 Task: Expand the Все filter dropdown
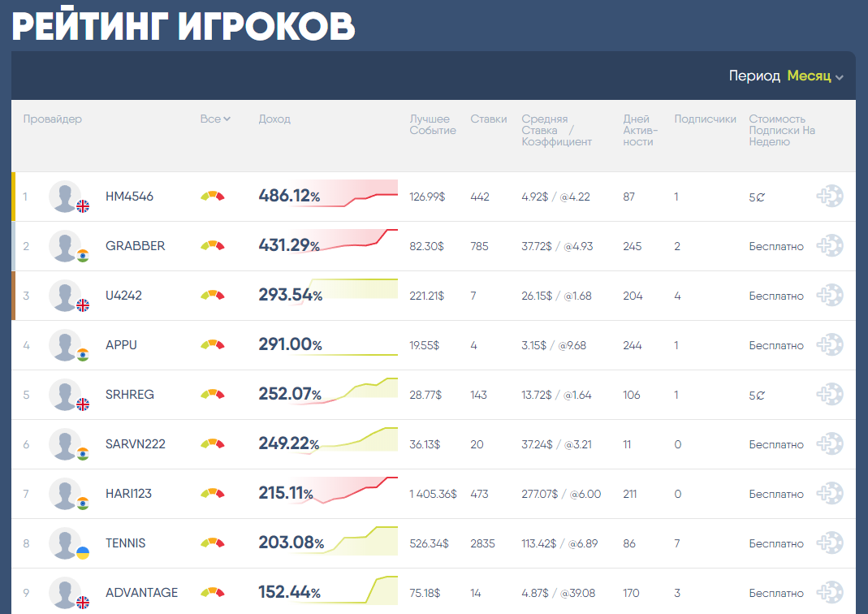(214, 119)
